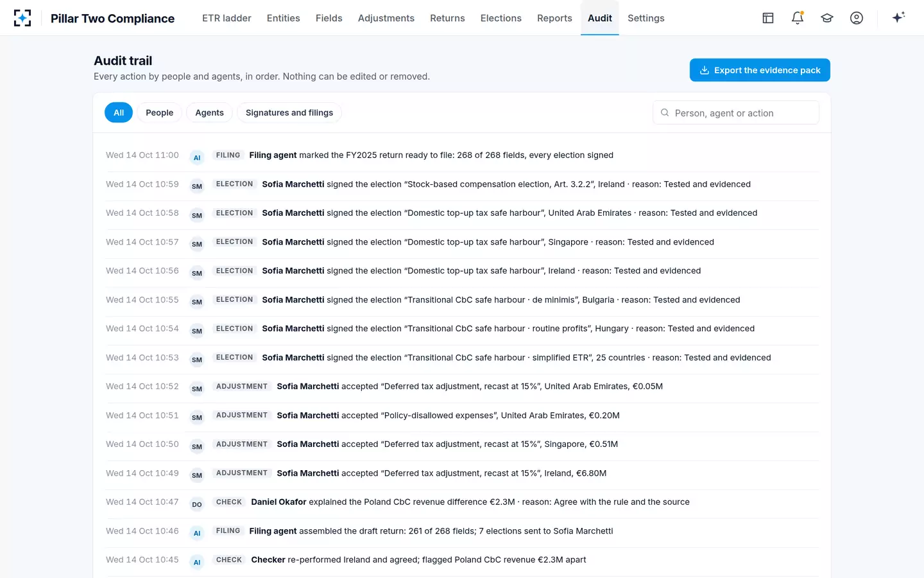The height and width of the screenshot is (578, 924).
Task: Focus the Person, agent or action search field
Action: tap(736, 112)
